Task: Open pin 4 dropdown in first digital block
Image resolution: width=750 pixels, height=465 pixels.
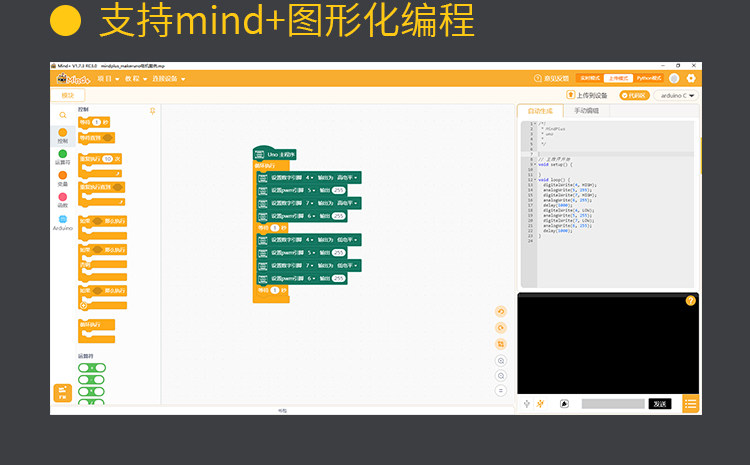Action: click(x=309, y=177)
